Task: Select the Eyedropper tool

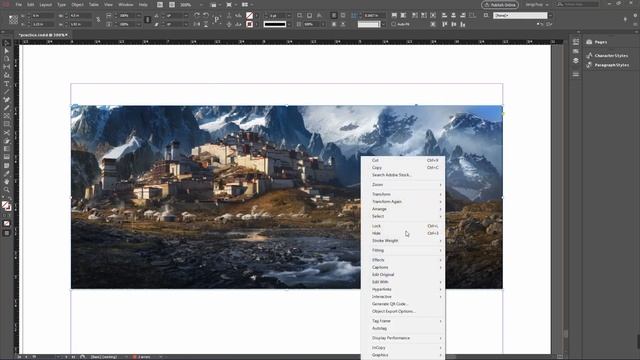Action: point(7,173)
